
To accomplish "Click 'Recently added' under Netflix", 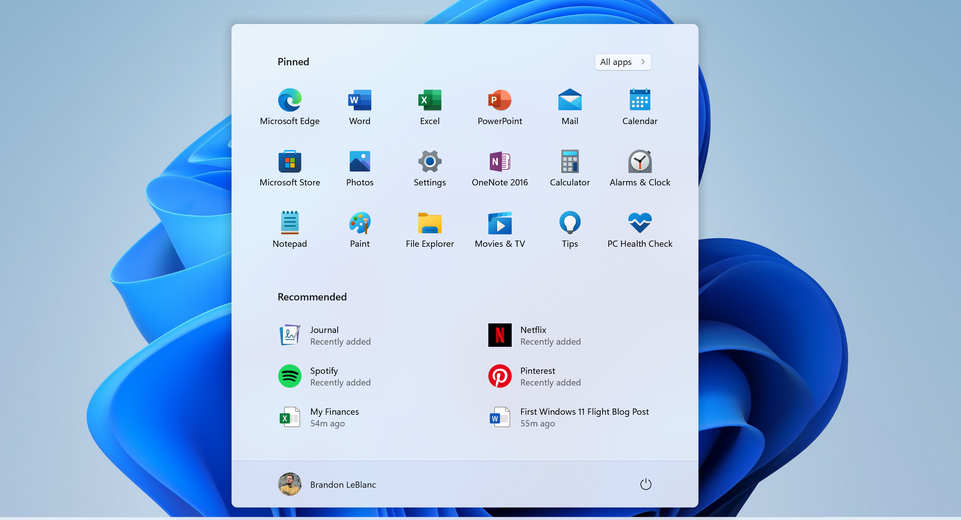I will [550, 342].
